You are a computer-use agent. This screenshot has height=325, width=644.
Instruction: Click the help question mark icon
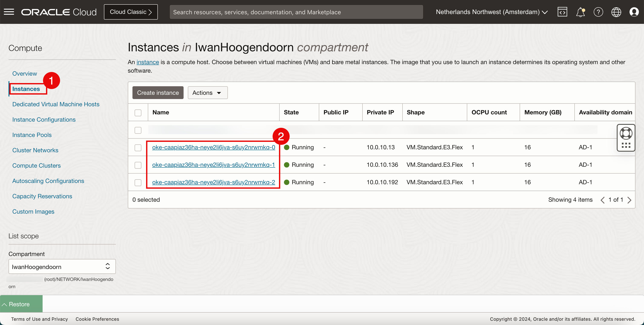point(598,12)
